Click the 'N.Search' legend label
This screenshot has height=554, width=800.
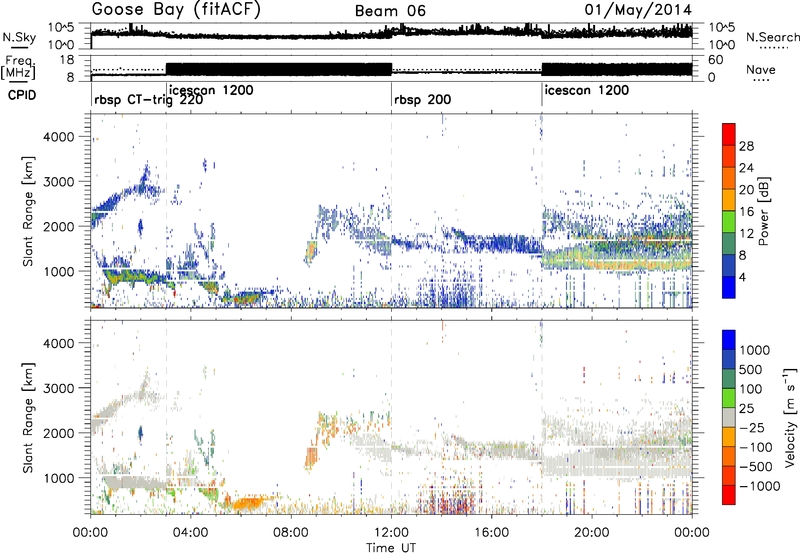pos(772,37)
